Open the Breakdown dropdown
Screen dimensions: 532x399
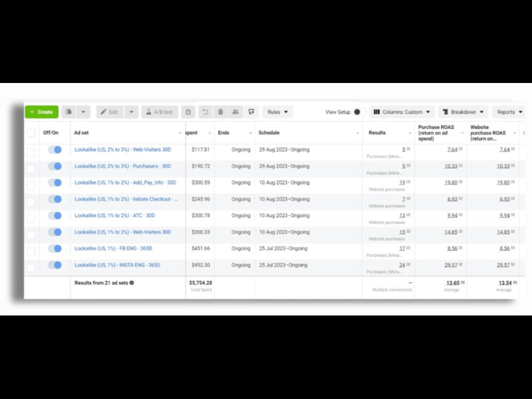tap(463, 112)
